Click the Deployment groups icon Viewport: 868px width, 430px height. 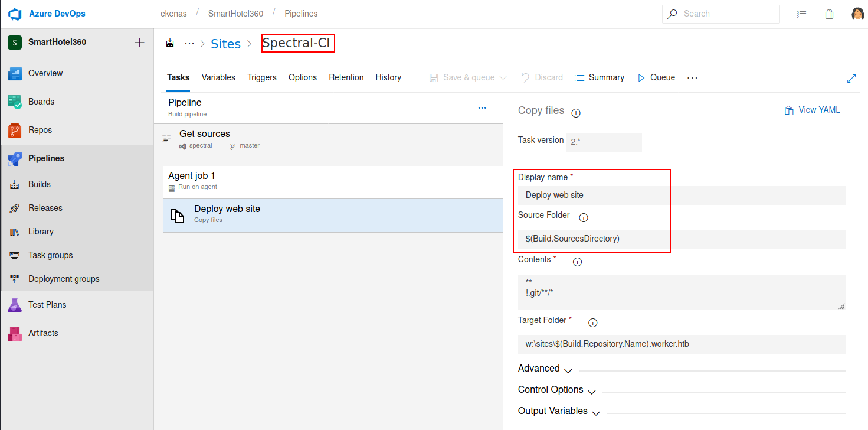coord(15,279)
